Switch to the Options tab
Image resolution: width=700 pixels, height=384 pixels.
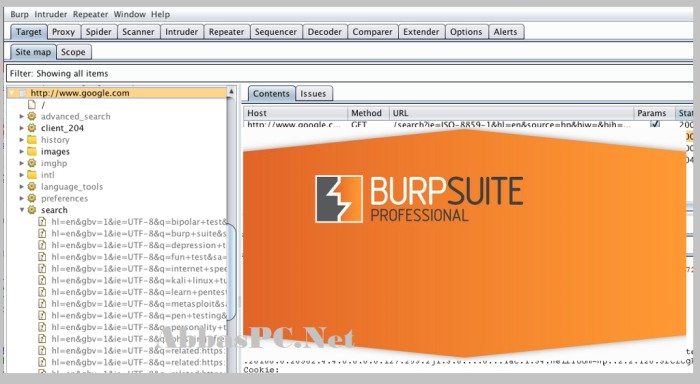(x=466, y=32)
